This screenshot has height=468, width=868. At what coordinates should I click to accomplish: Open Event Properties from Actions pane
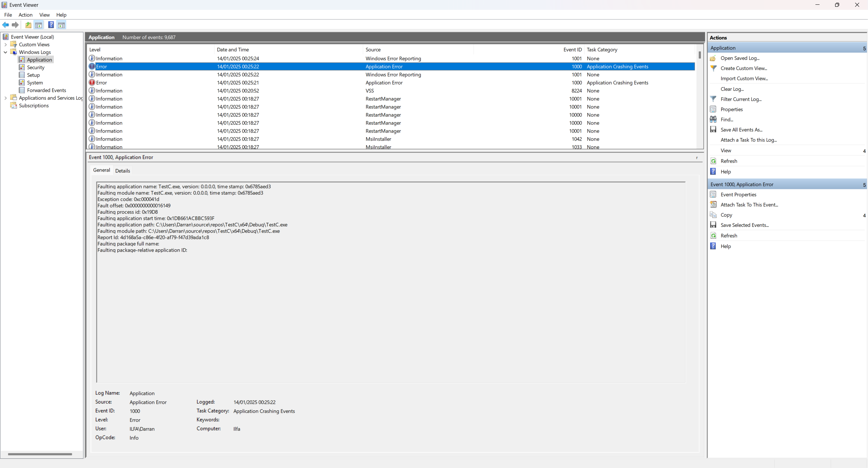pos(738,194)
